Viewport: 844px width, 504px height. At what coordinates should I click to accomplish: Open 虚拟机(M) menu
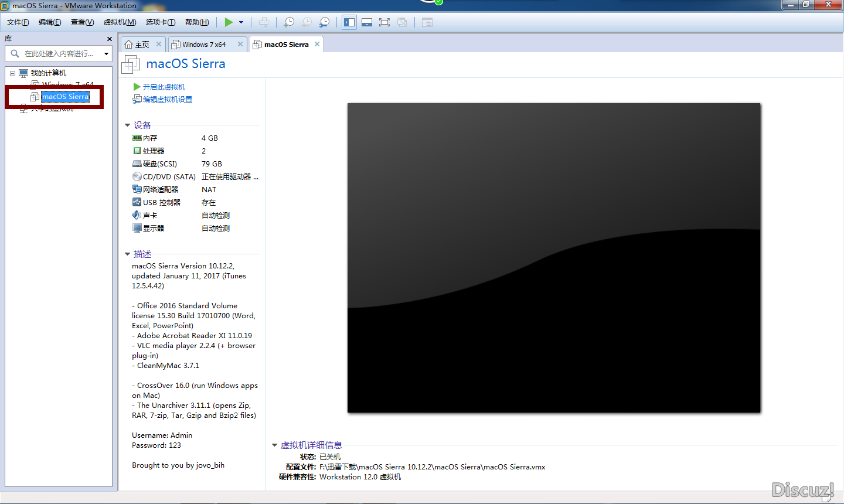pos(120,22)
